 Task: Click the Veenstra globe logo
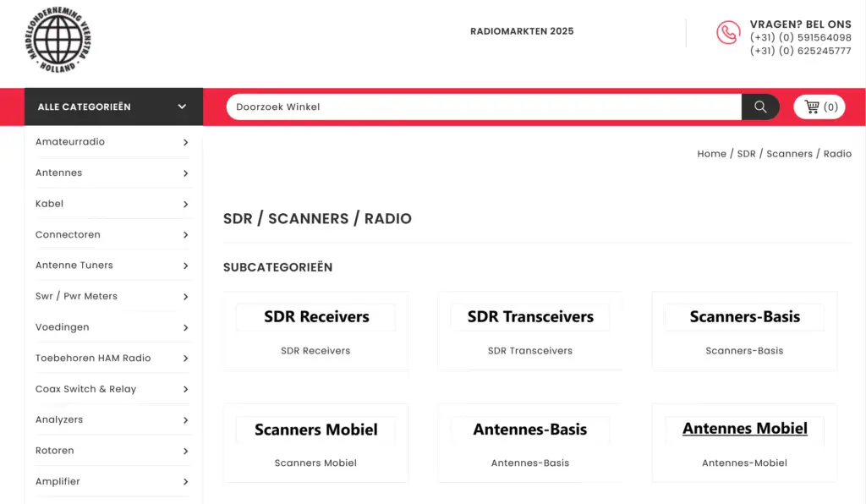click(x=58, y=40)
